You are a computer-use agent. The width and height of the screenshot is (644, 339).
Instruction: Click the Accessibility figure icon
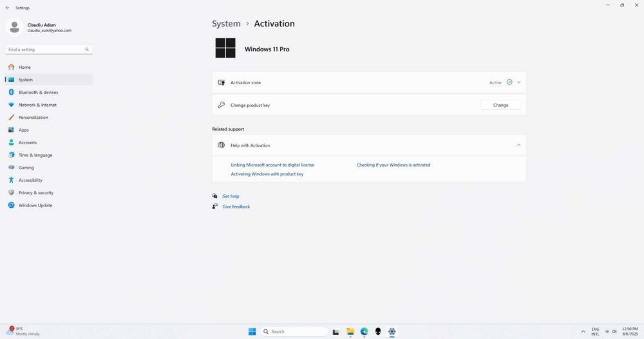(x=11, y=180)
